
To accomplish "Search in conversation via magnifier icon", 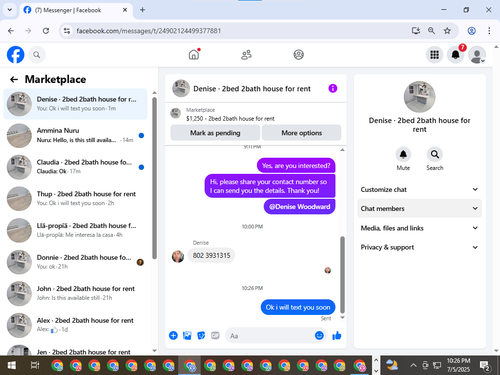I will coord(435,154).
